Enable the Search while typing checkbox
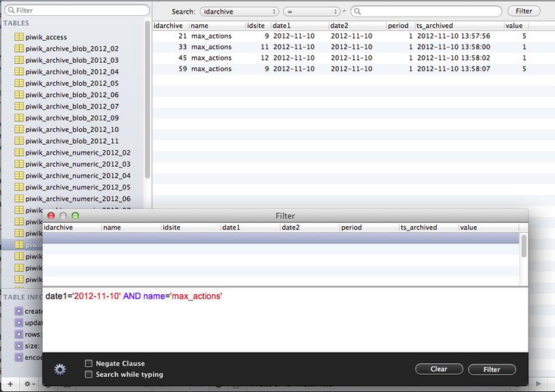This screenshot has height=392, width=555. [x=89, y=375]
